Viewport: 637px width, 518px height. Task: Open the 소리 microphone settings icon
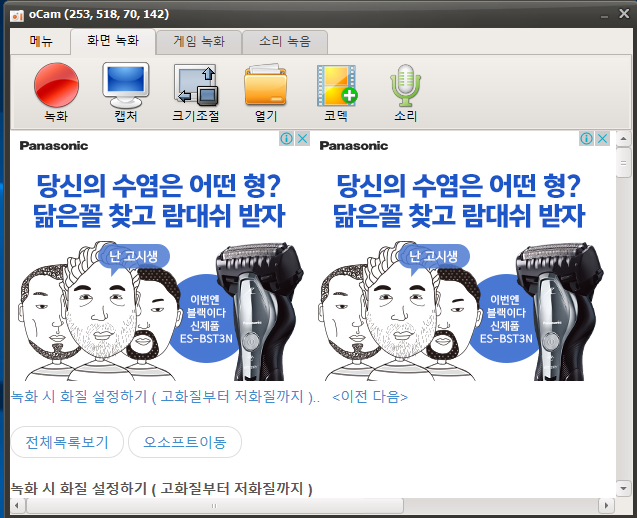(x=405, y=92)
